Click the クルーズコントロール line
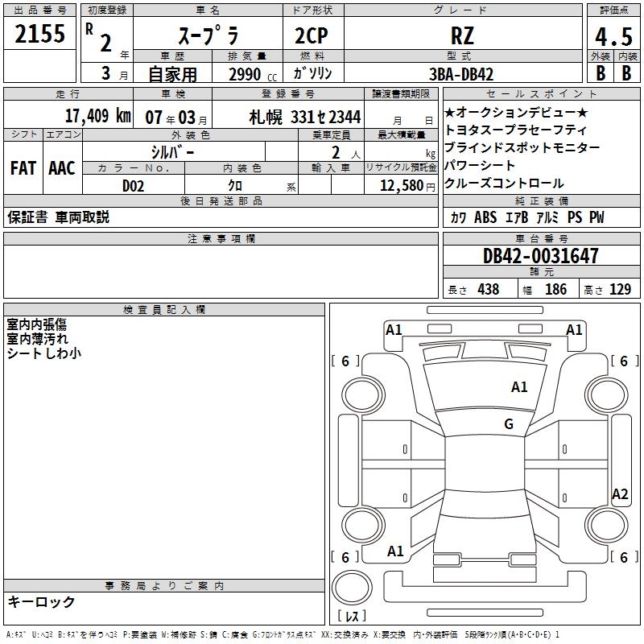644x644 pixels. [504, 184]
